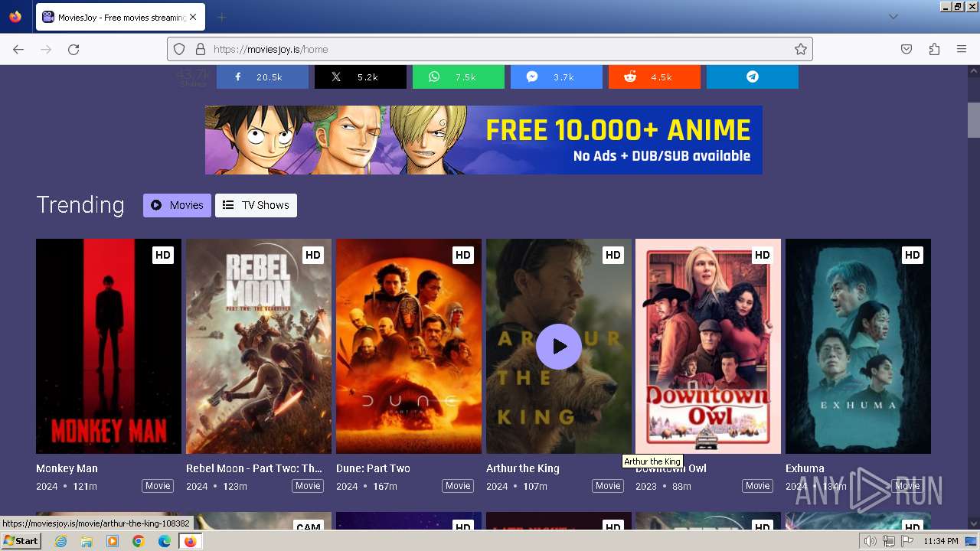The height and width of the screenshot is (551, 980).
Task: Open the free anime banner ad
Action: tap(483, 140)
